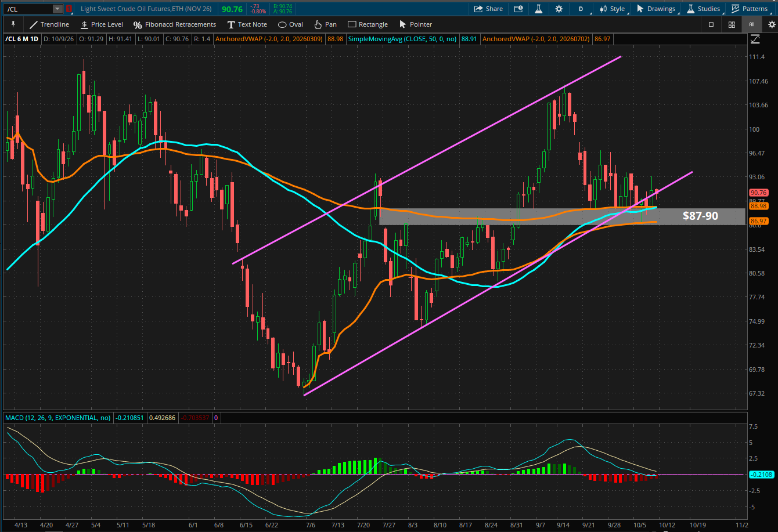This screenshot has height=532, width=778.
Task: Switch to the Pan tool
Action: pos(325,24)
